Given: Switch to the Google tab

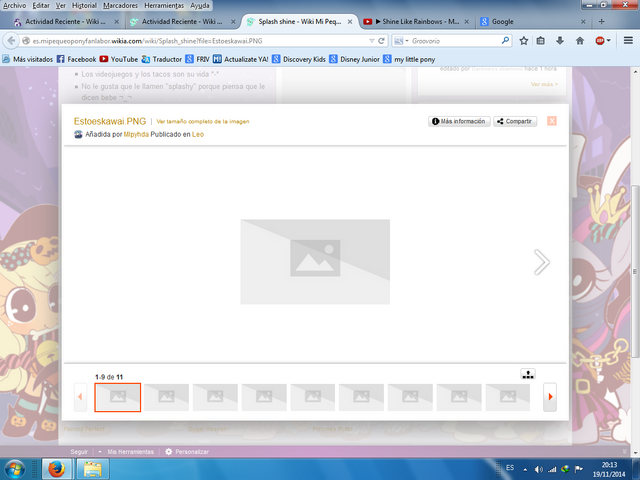Looking at the screenshot, I should 533,22.
